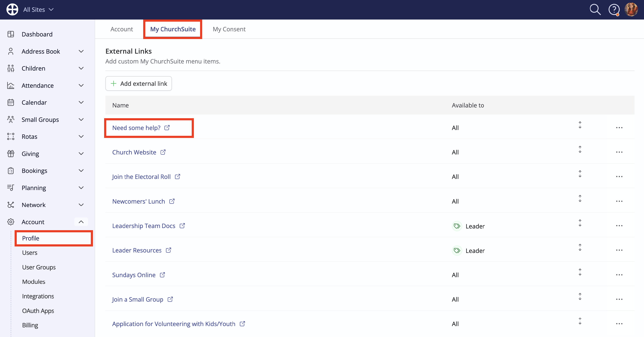Open the Sundays Online link
This screenshot has width=644, height=337.
pyautogui.click(x=139, y=275)
